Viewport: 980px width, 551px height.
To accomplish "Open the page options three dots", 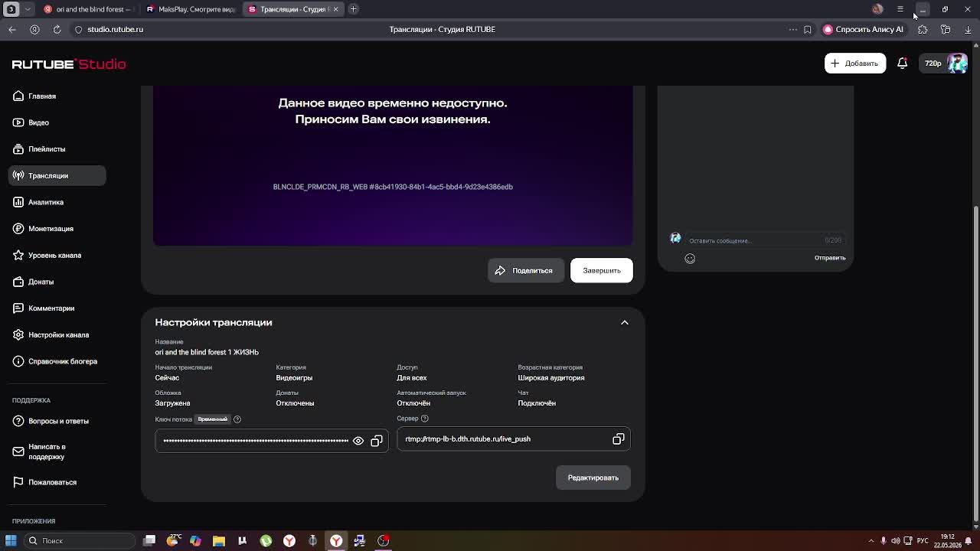I will click(x=793, y=29).
